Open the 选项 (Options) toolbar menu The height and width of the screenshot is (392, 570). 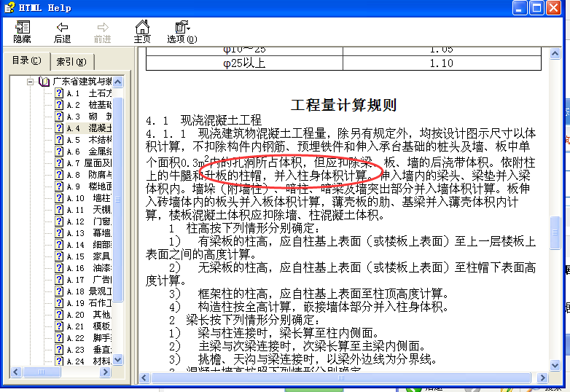[x=182, y=32]
